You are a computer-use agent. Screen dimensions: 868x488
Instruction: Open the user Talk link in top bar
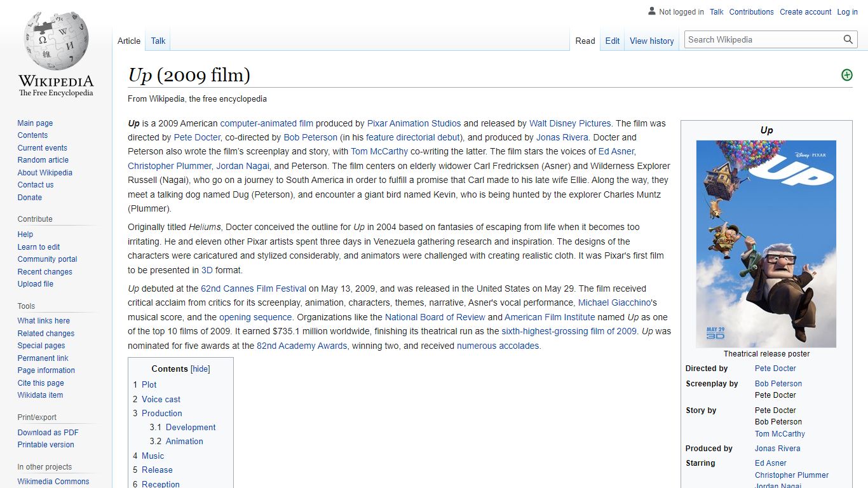point(717,12)
